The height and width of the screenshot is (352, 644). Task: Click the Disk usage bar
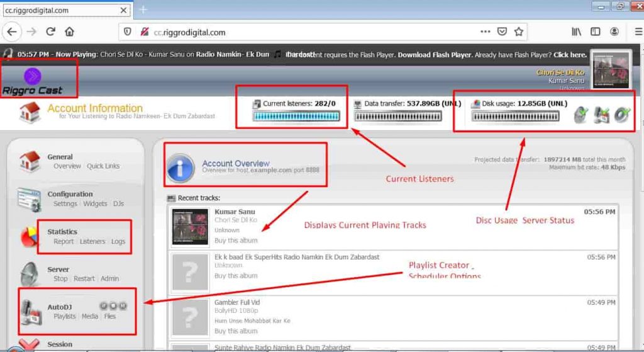click(x=516, y=116)
